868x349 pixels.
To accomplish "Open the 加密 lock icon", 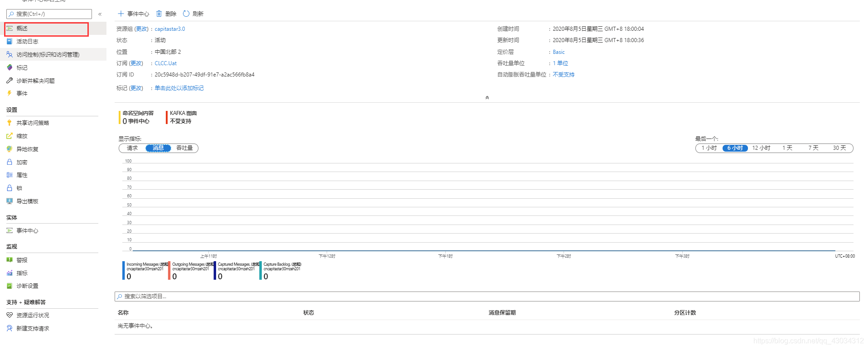I will 10,162.
